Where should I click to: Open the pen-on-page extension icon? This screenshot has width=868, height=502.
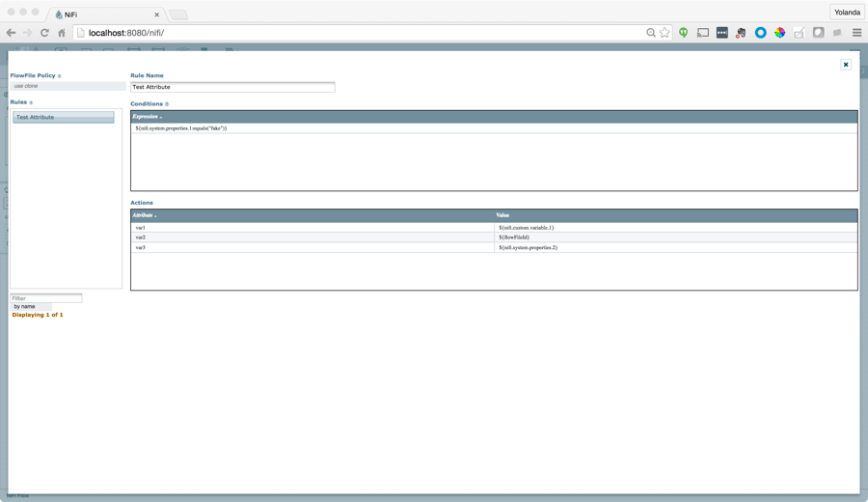[x=799, y=33]
